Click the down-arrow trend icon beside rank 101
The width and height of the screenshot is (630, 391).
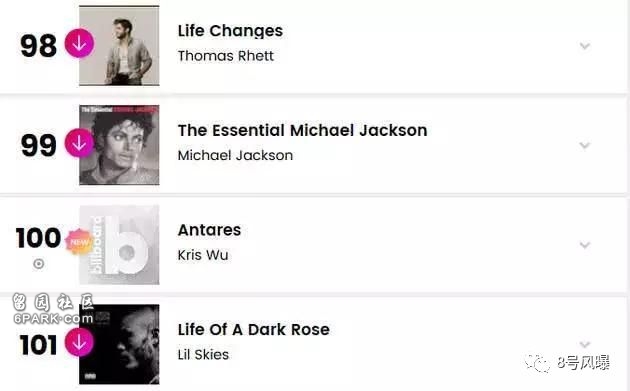(79, 342)
